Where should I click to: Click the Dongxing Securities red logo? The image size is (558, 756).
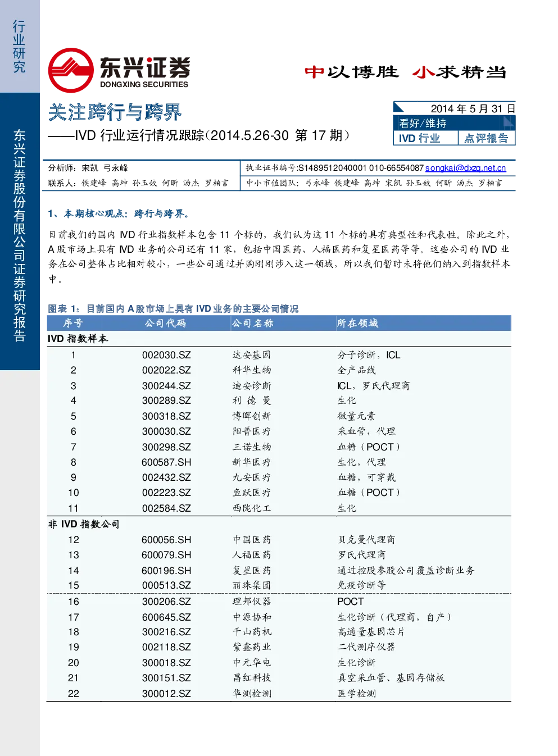[71, 70]
